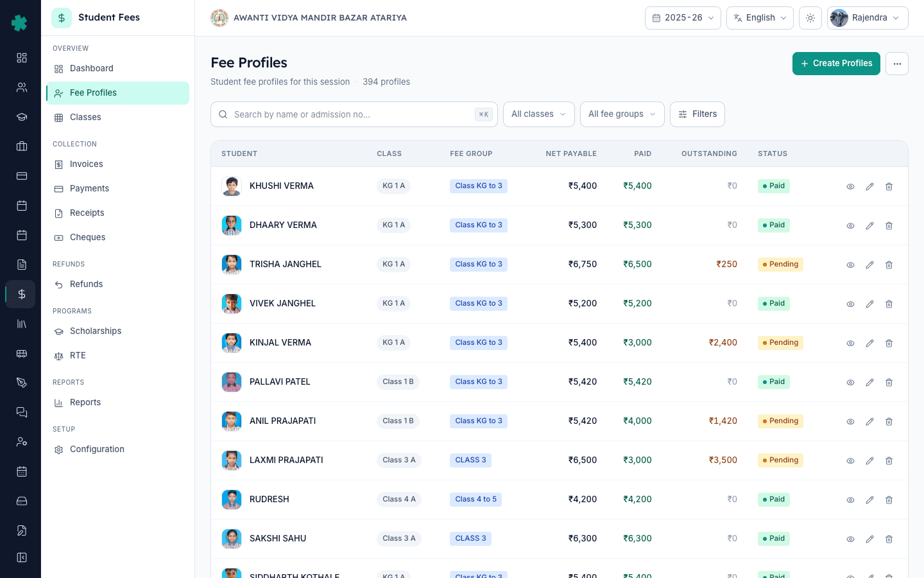Edit RUDRESH profile pencil icon

[x=869, y=500]
